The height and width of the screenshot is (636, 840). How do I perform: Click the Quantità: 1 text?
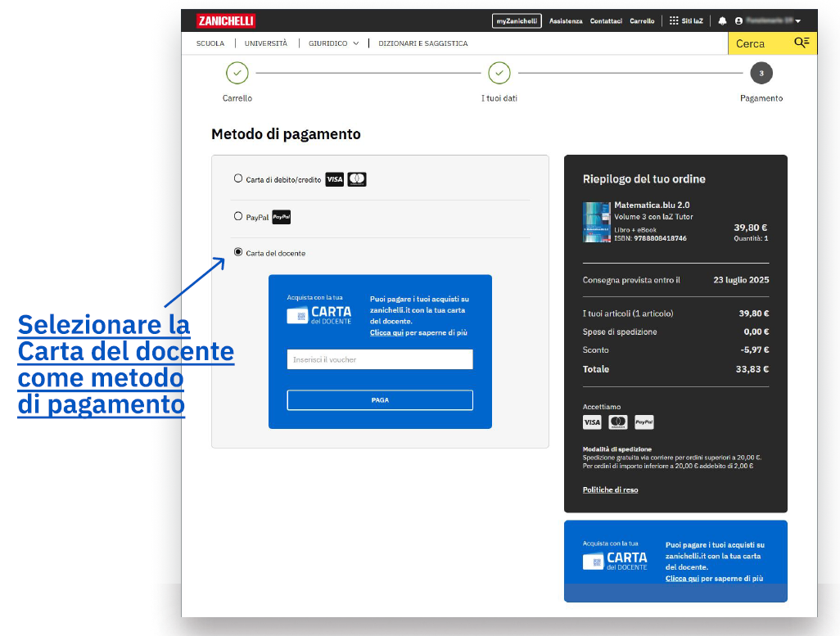[751, 238]
